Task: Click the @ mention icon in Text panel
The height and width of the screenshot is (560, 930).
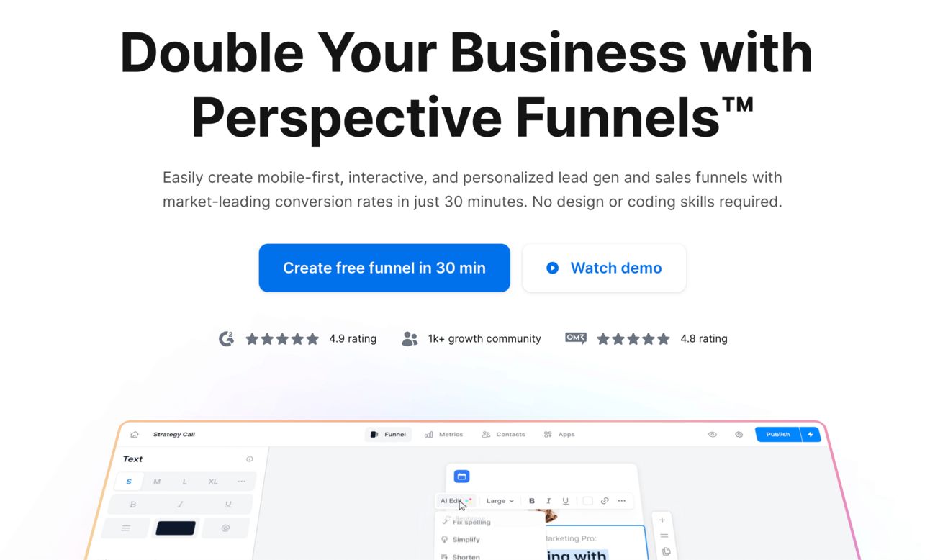Action: (225, 528)
